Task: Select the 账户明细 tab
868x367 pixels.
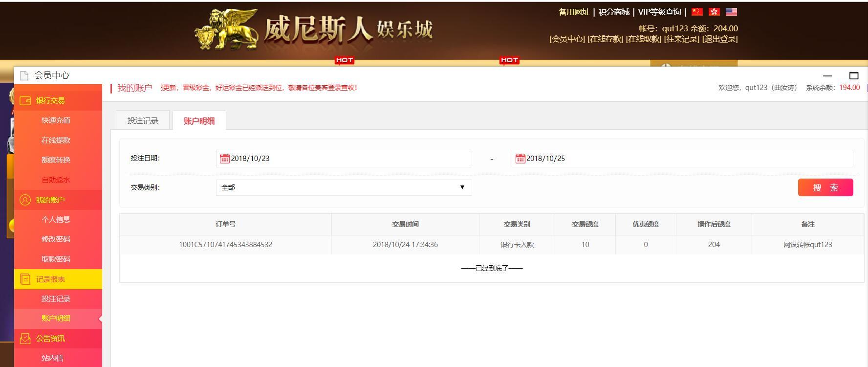Action: click(x=199, y=120)
